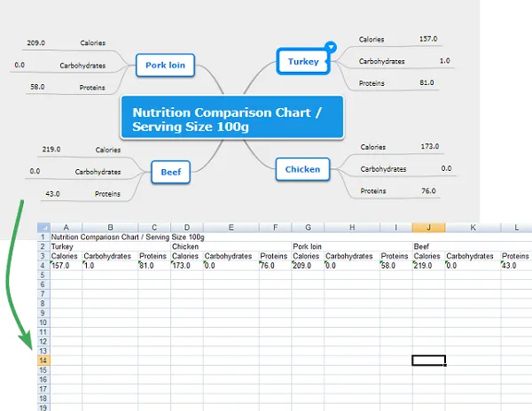This screenshot has width=532, height=411.
Task: Click the Pork loin cell in row 2
Action: click(308, 247)
